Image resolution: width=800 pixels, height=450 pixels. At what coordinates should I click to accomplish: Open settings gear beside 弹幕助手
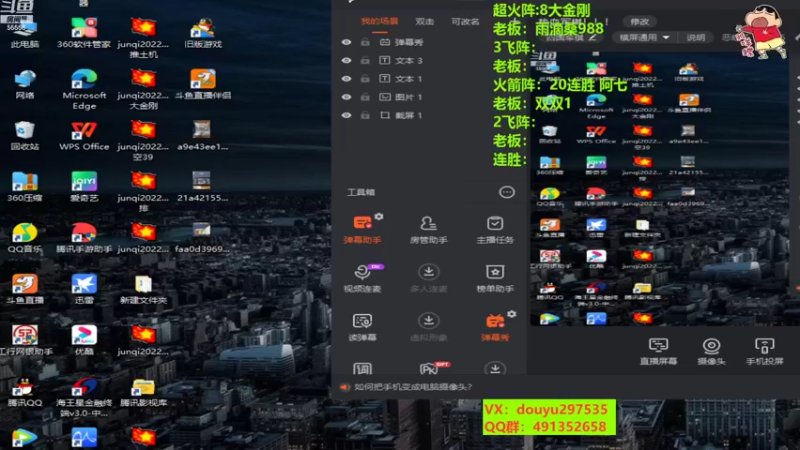(379, 216)
